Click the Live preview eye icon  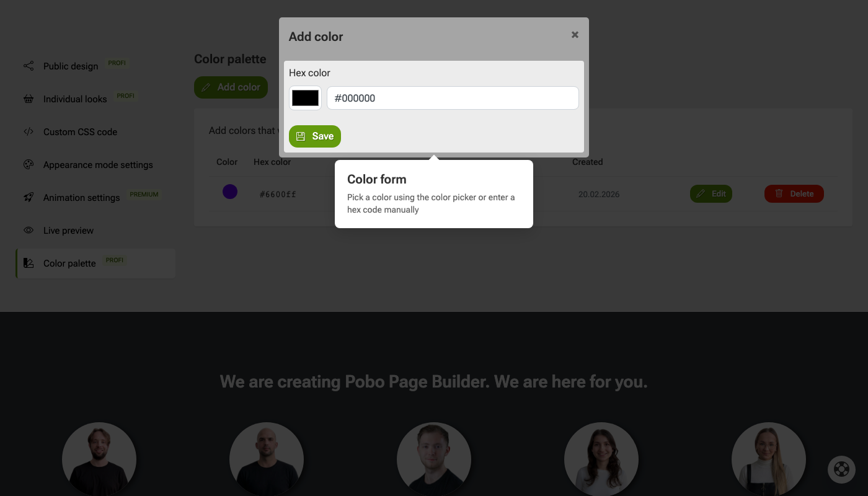coord(29,230)
